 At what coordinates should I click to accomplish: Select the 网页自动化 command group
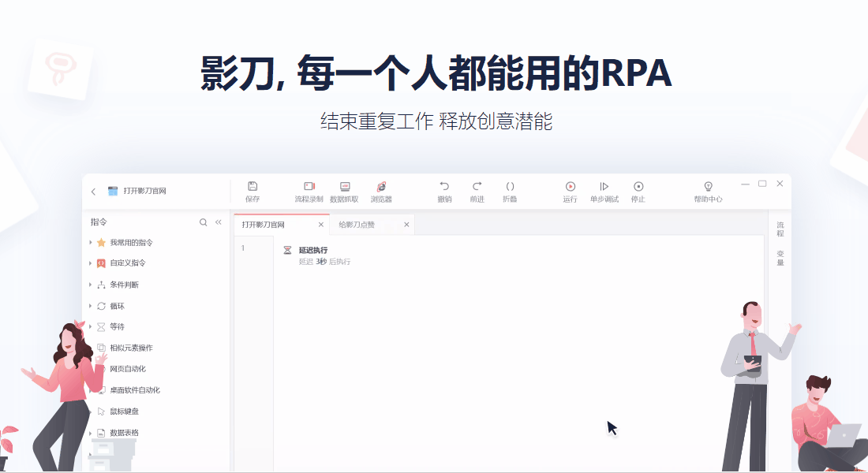point(128,369)
